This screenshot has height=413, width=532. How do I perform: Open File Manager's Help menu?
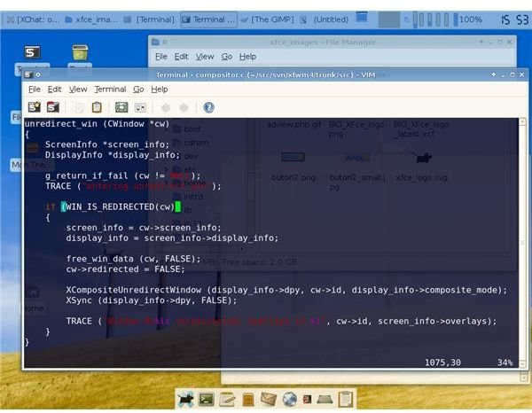point(247,57)
